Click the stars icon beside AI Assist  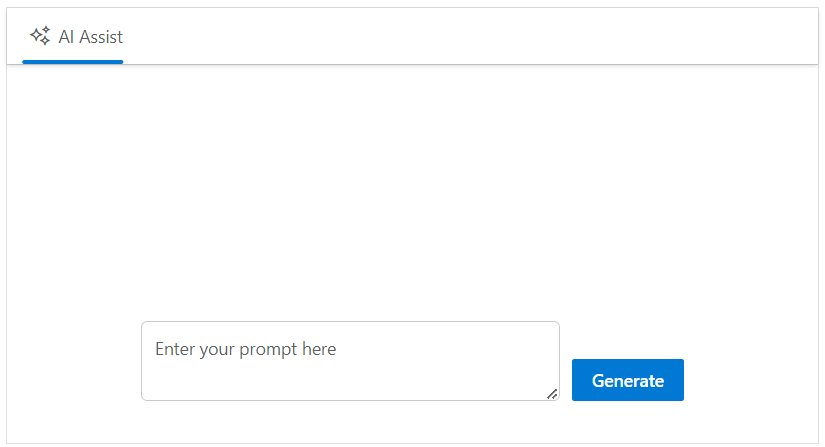pos(40,36)
